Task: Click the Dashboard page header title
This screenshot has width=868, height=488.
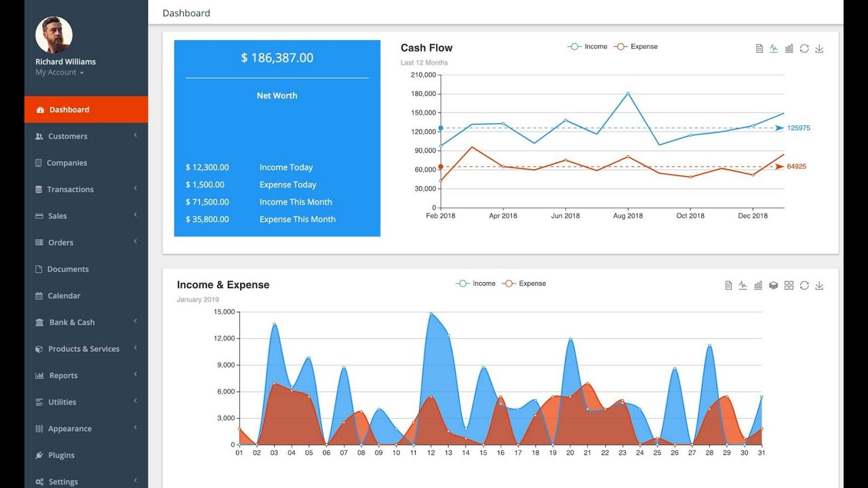Action: click(x=186, y=13)
